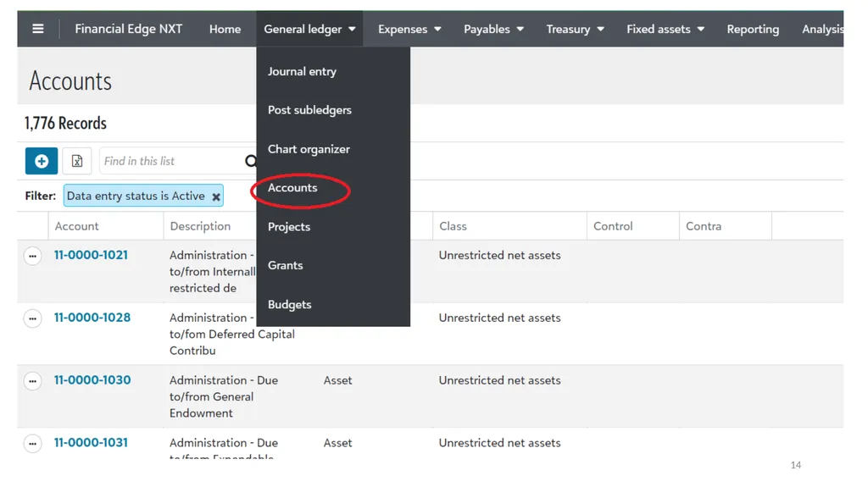Expand the Treasury menu

click(x=576, y=29)
